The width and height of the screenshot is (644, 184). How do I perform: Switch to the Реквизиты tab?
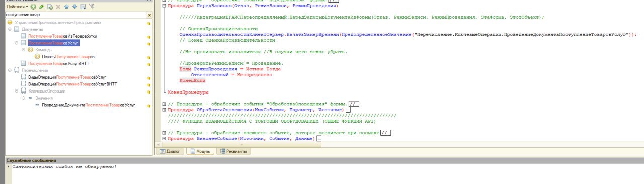[x=234, y=151]
